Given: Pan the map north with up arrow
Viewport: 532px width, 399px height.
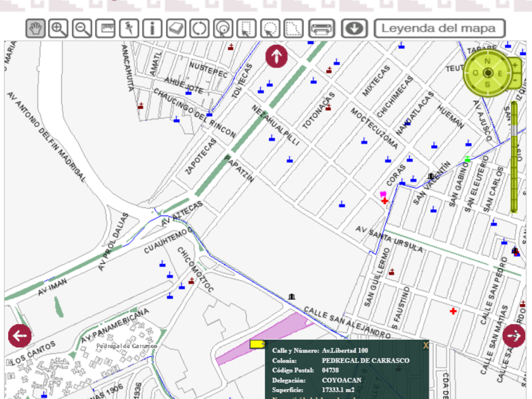Looking at the screenshot, I should point(276,56).
